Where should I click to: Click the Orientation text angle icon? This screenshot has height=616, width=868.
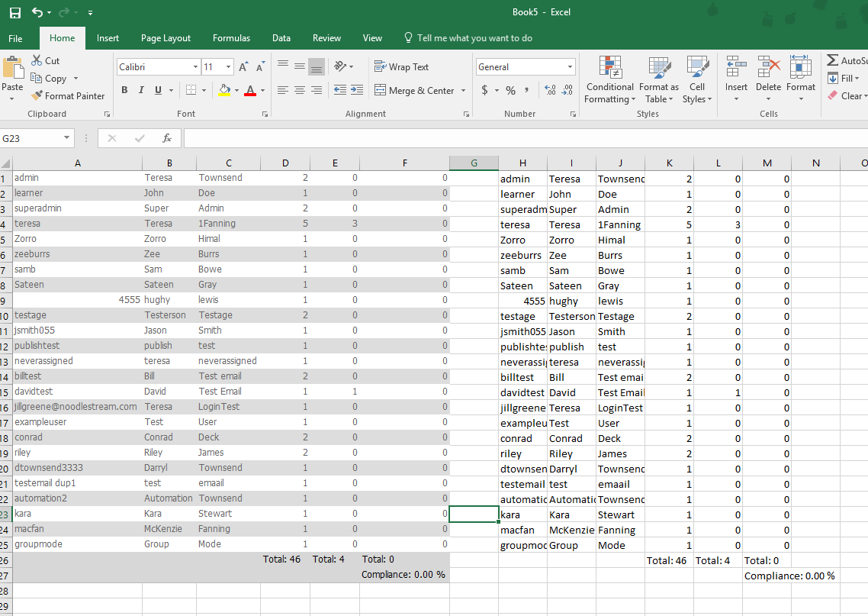340,66
